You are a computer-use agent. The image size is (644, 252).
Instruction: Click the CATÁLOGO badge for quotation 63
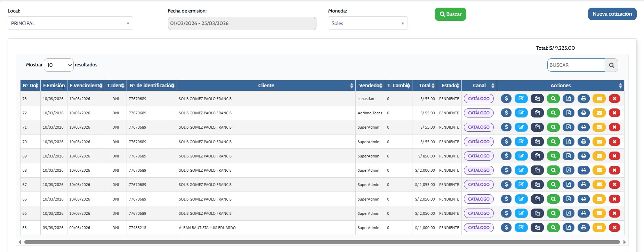478,228
